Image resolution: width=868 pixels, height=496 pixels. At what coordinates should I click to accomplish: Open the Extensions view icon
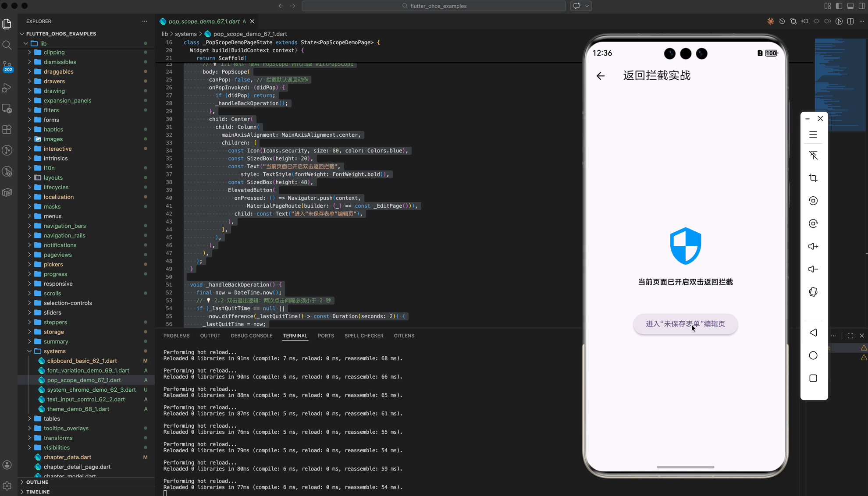pyautogui.click(x=7, y=129)
